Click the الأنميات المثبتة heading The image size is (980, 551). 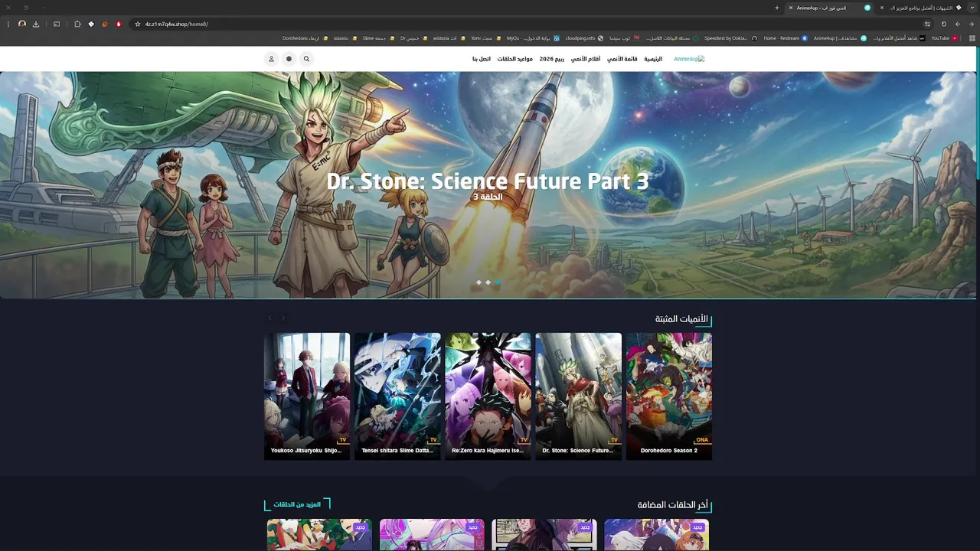[681, 318]
